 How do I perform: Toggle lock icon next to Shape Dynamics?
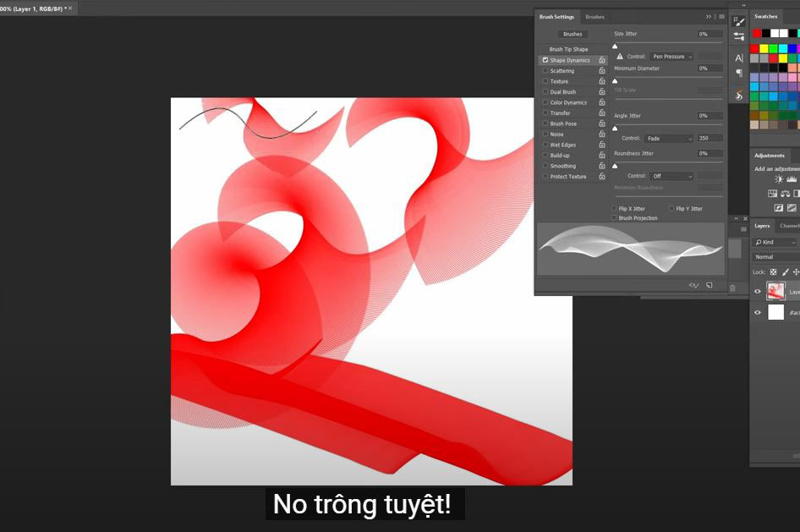(602, 60)
